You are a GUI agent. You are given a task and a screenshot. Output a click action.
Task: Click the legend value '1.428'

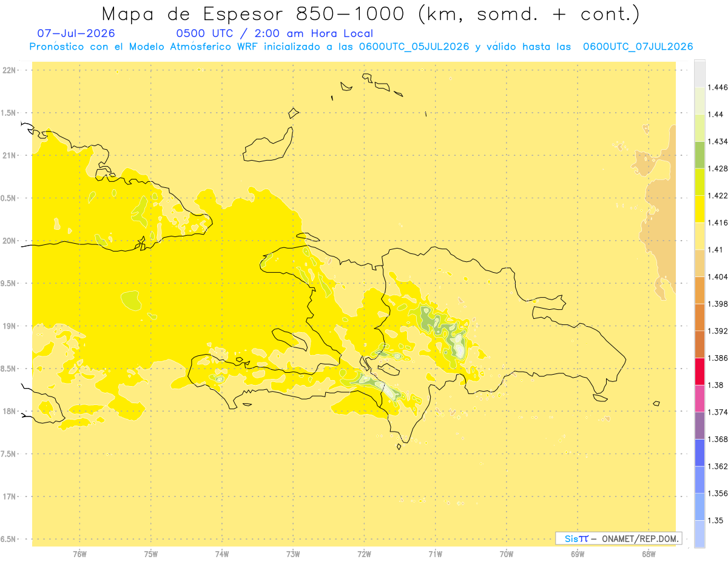click(718, 169)
